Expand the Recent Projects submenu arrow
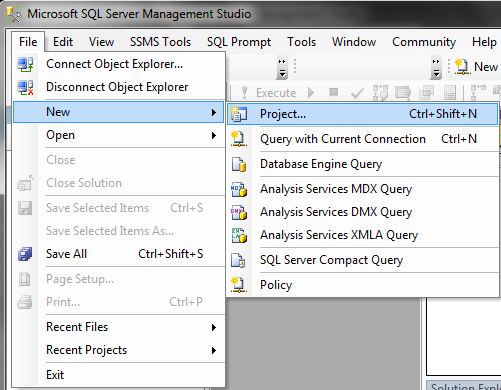The width and height of the screenshot is (501, 390). pos(214,350)
